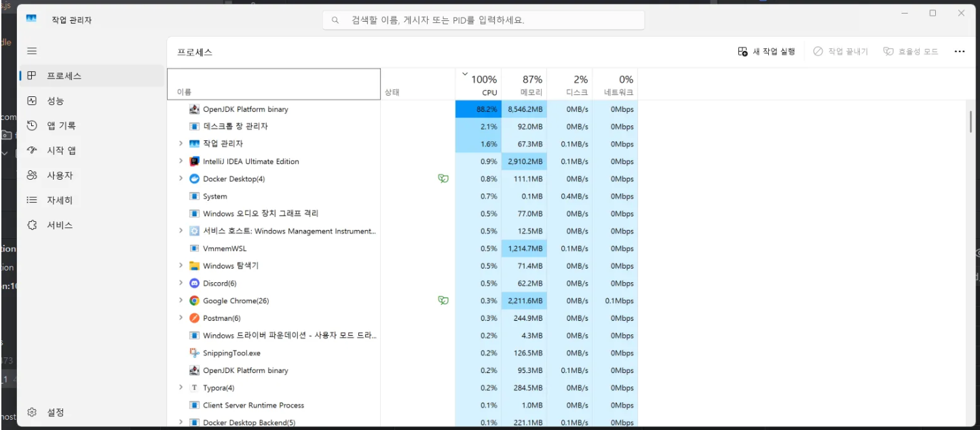Click the SnippingTool.exe icon

pyautogui.click(x=194, y=353)
